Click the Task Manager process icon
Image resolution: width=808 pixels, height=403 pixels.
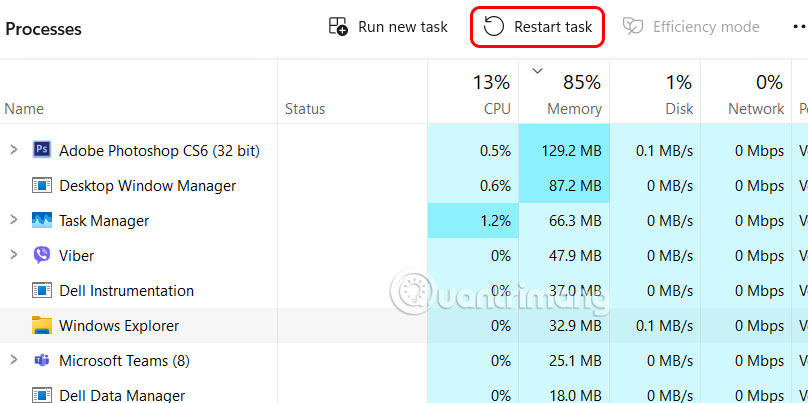tap(42, 221)
